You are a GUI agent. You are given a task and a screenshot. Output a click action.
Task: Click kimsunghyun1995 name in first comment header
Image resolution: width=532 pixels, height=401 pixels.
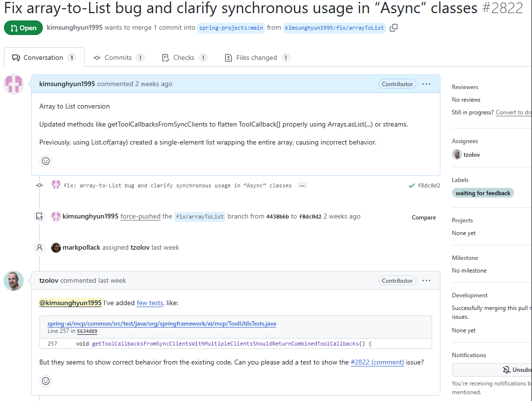[x=67, y=84]
